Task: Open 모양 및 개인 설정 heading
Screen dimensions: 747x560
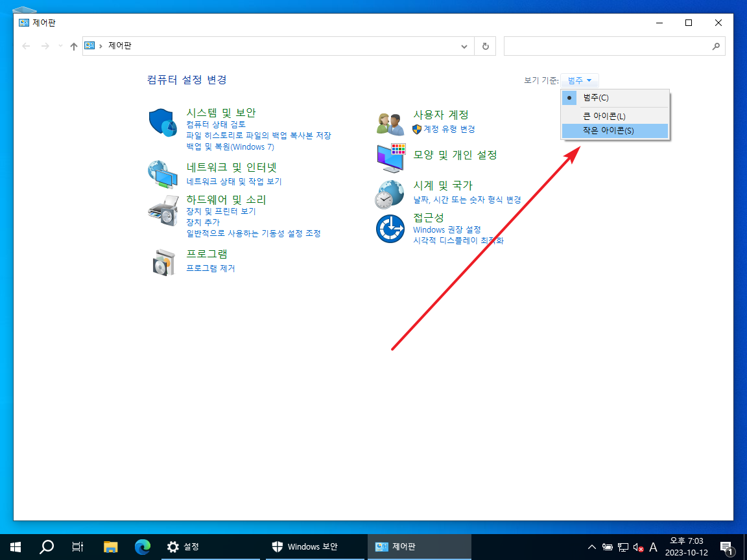Action: 455,155
